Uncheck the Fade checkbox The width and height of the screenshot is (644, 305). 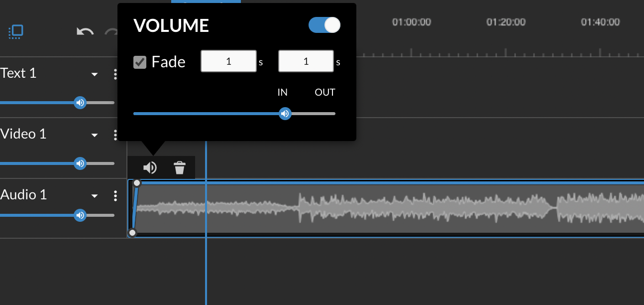tap(140, 62)
